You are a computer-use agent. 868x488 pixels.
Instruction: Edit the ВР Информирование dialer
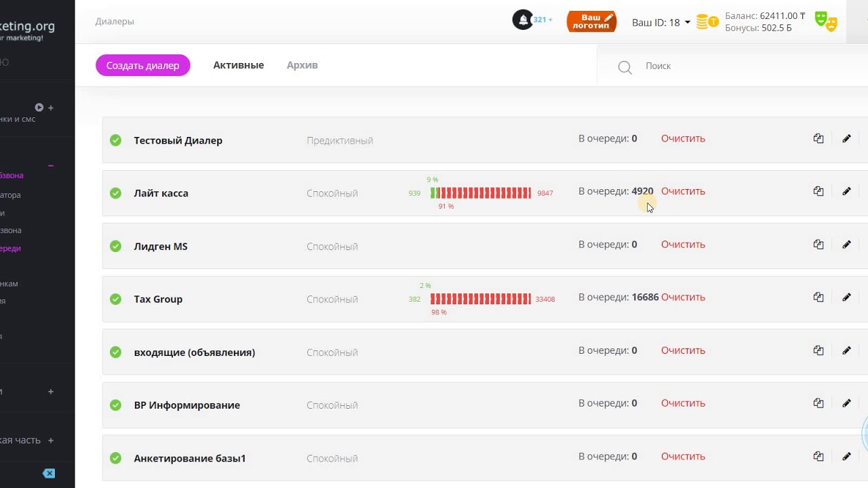tap(846, 403)
